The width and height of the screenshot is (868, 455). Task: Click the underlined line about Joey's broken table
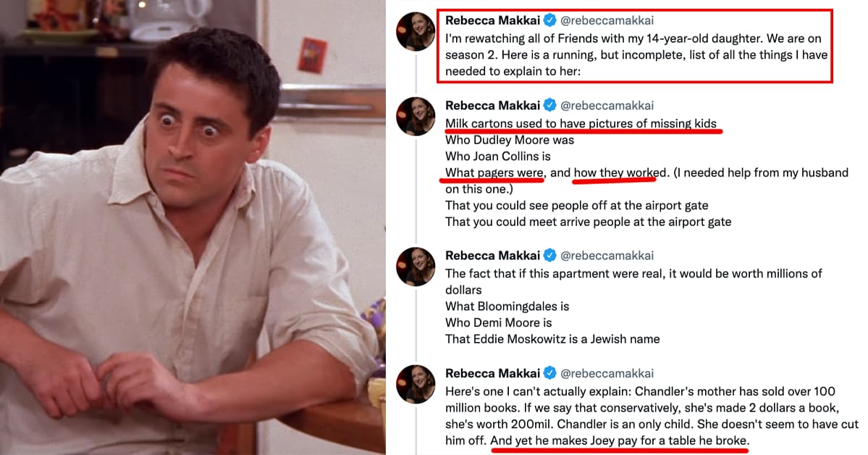619,441
